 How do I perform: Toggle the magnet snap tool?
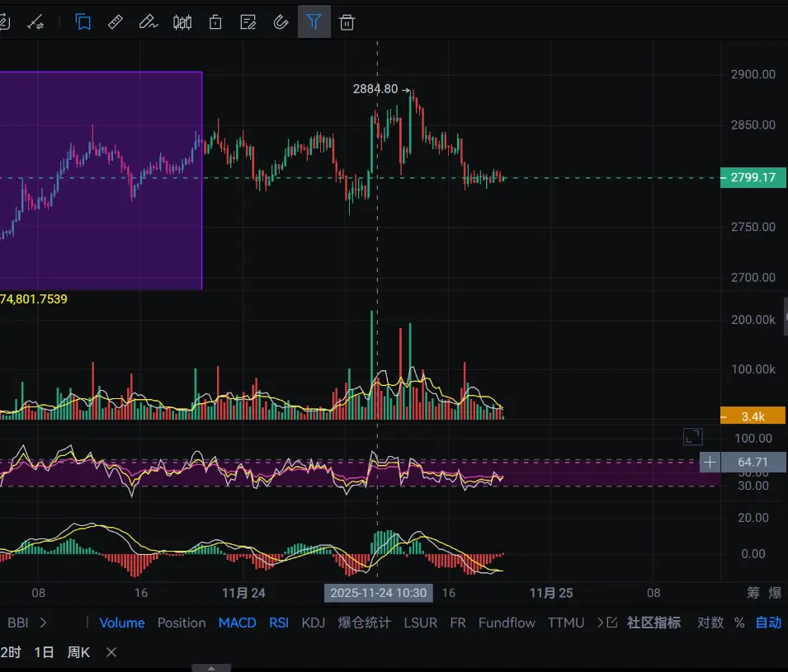point(281,22)
